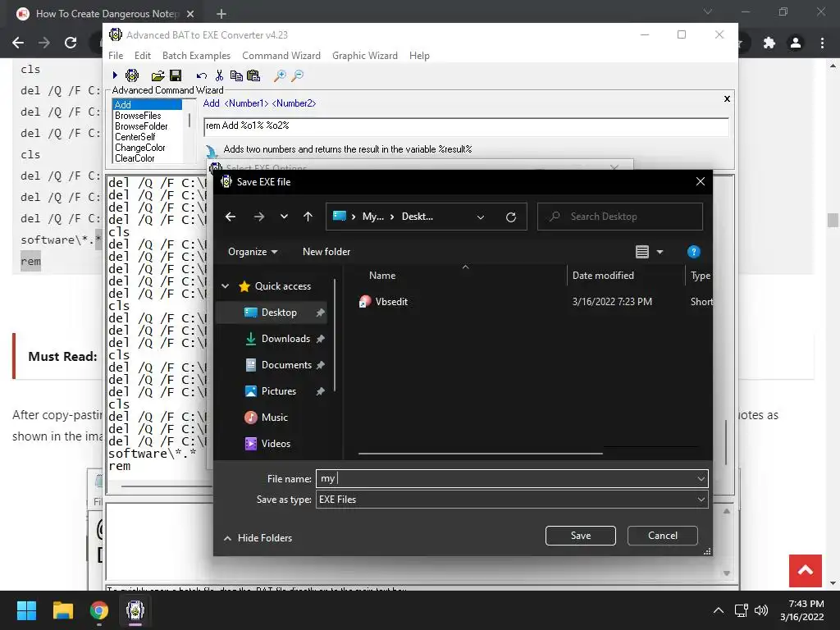The width and height of the screenshot is (840, 630).
Task: Click the Save button
Action: coord(581,535)
